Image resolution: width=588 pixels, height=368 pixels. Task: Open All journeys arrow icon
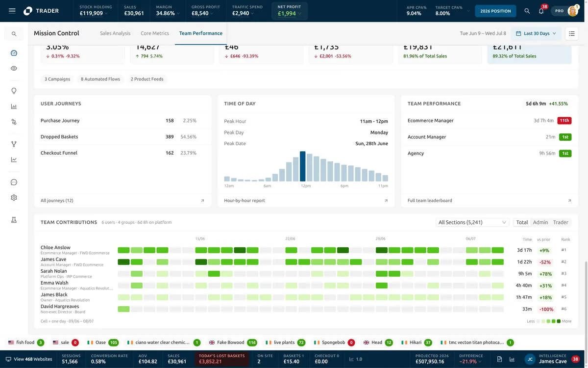[x=203, y=201]
